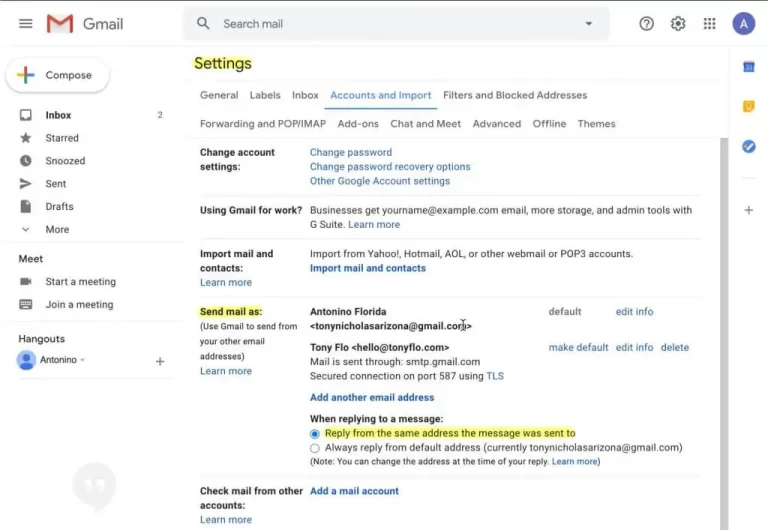Open the main menu hamburger icon

(26, 23)
